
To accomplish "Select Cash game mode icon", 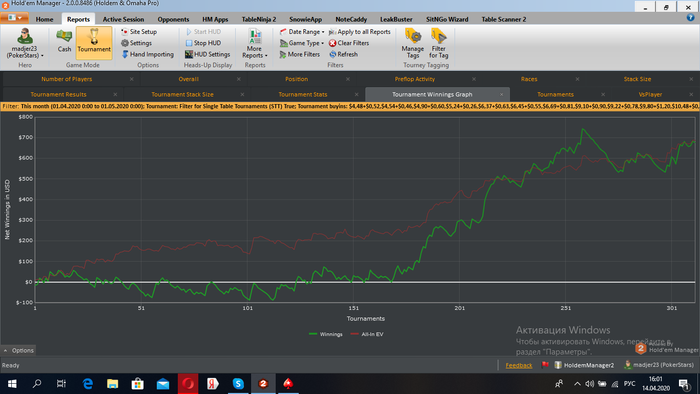I will click(x=64, y=41).
